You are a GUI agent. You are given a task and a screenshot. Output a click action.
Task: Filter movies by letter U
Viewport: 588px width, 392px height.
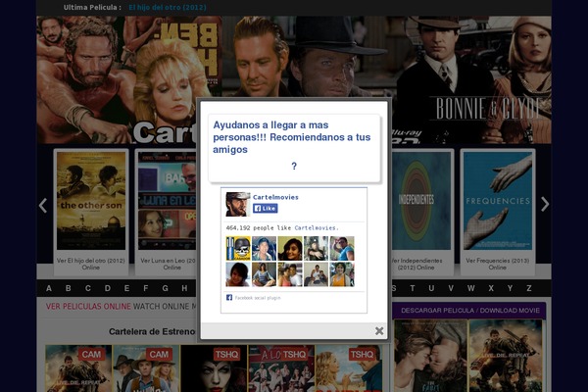431,288
